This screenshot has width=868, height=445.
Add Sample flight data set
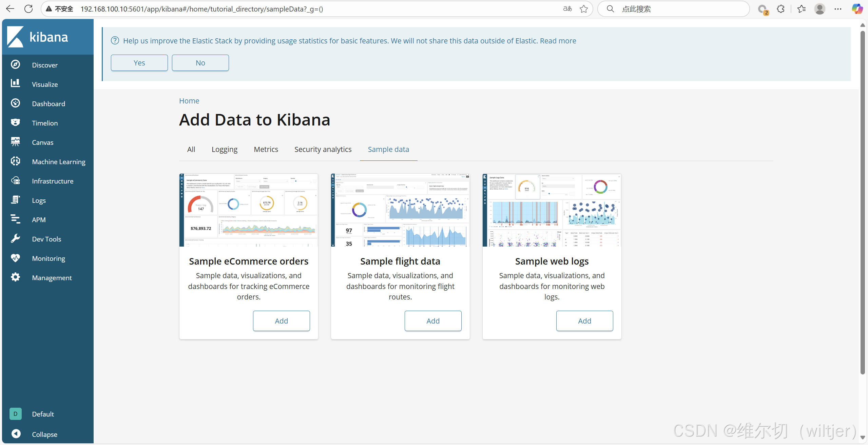tap(433, 321)
